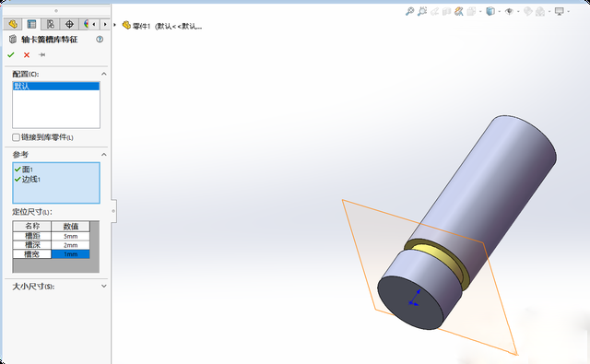Screen dimensions: 590x364
Task: Click Display Style cube icon
Action: tap(490, 11)
